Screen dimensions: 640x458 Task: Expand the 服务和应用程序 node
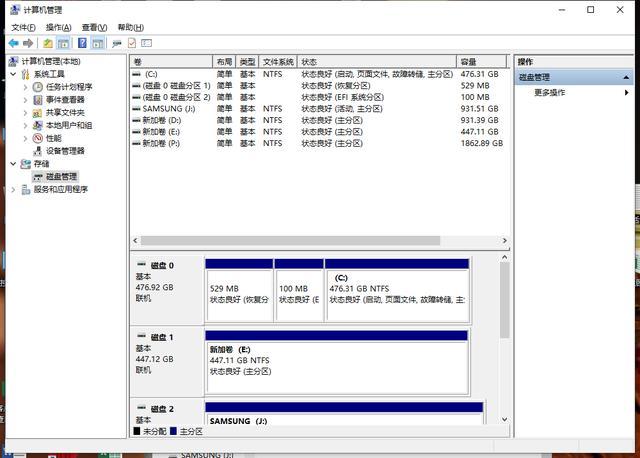(13, 189)
